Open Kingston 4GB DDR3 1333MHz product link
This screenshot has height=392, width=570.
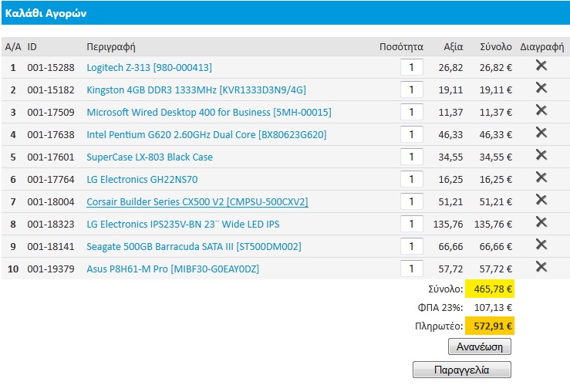click(197, 90)
